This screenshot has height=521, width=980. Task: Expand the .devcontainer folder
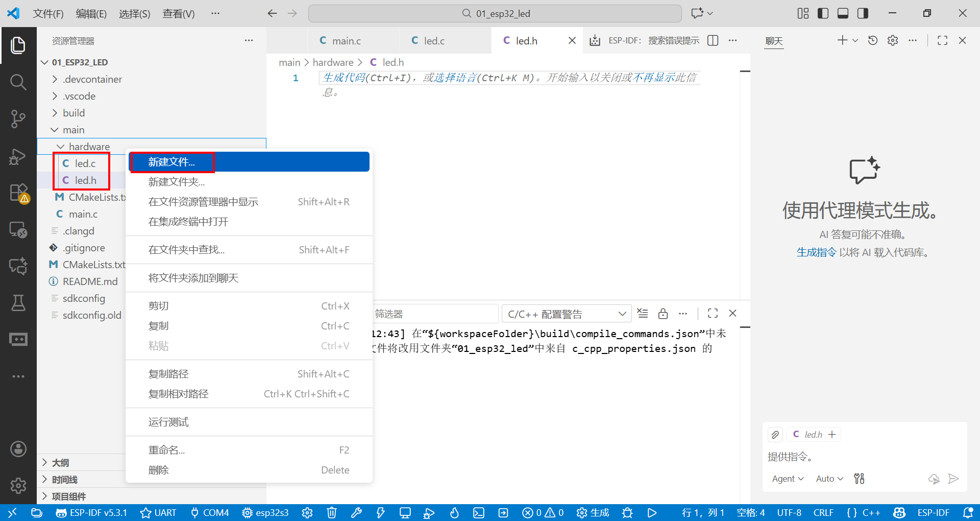[x=92, y=79]
